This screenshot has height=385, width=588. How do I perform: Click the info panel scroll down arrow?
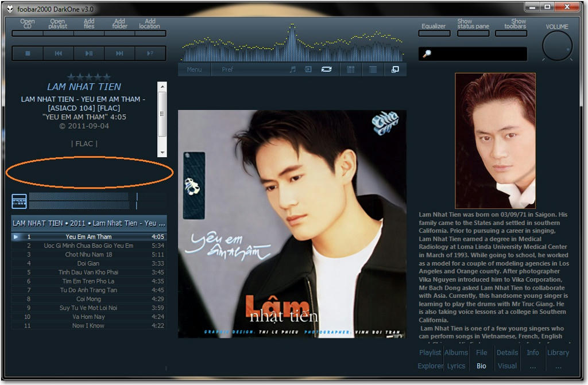pyautogui.click(x=162, y=153)
